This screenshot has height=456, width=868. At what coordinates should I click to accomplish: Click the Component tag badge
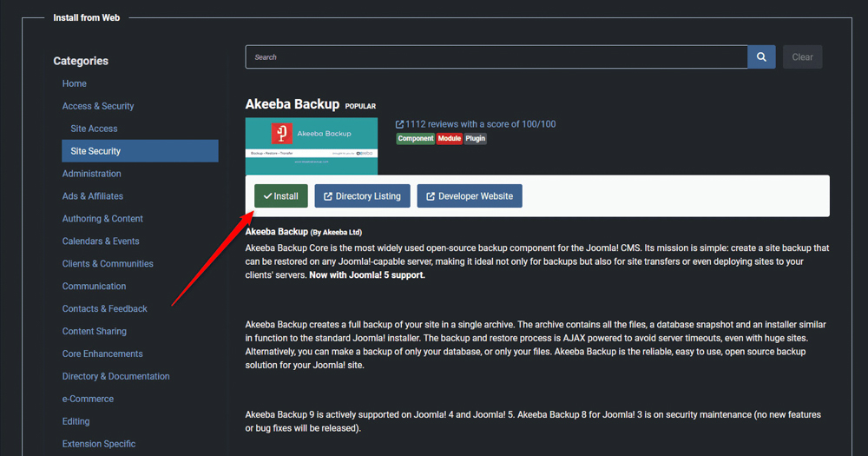[x=415, y=138]
